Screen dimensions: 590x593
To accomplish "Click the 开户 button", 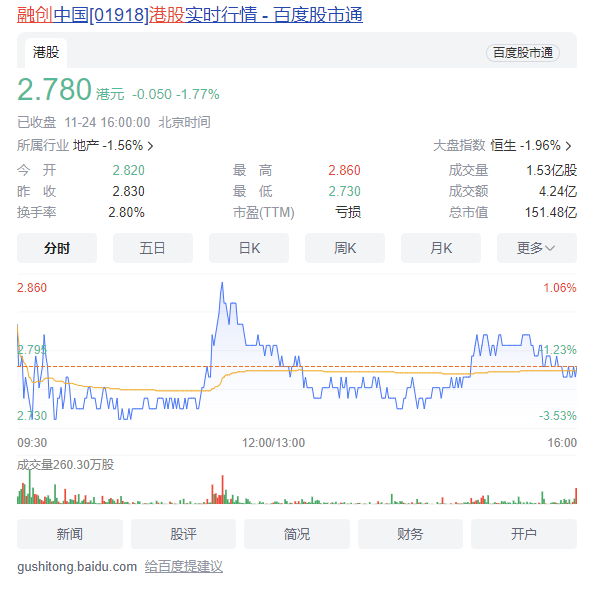I will [524, 534].
